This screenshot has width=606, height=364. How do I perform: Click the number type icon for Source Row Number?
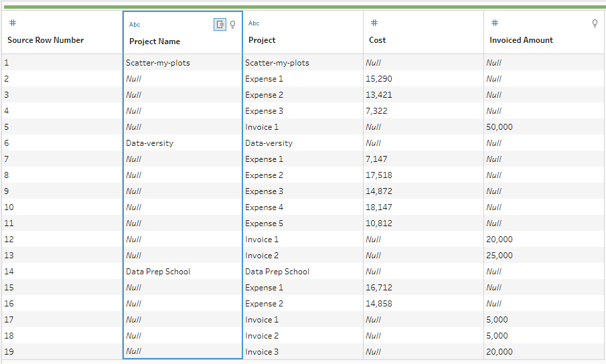[x=11, y=23]
